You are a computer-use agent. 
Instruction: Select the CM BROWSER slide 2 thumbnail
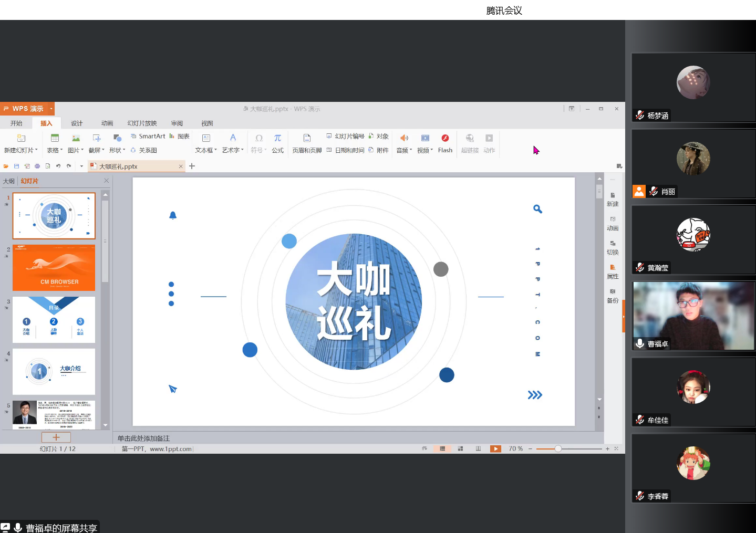pos(54,268)
